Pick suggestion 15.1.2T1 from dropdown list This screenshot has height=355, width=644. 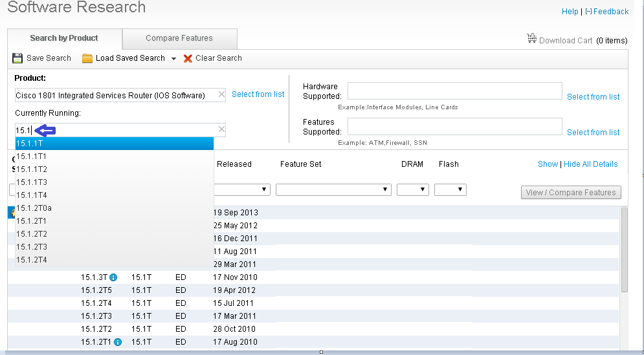(115, 221)
